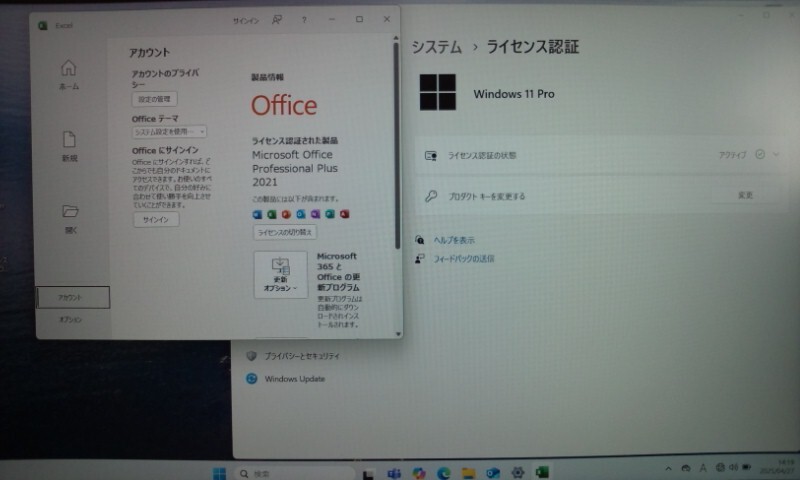Open Windows Update in Settings sidebar
800x480 pixels.
(x=286, y=379)
